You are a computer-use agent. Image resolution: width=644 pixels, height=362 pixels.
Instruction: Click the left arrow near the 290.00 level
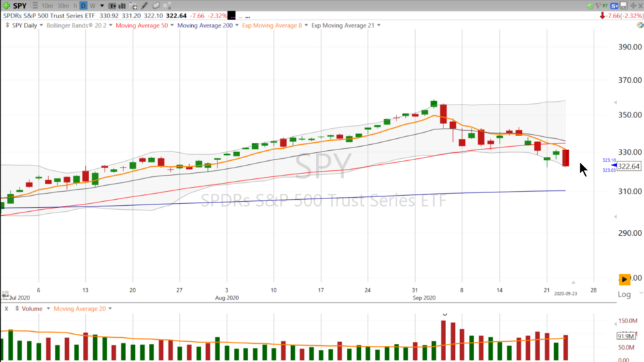click(x=615, y=217)
